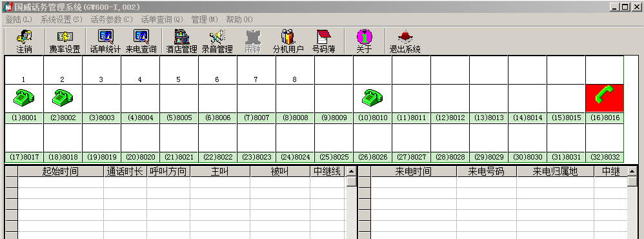Open the 话务参数(C) menu

click(x=112, y=19)
